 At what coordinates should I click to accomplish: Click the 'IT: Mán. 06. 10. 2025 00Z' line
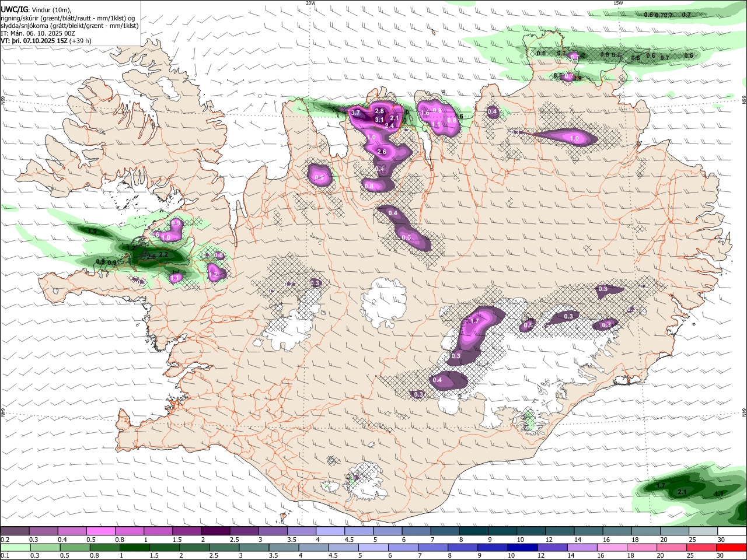[x=38, y=34]
